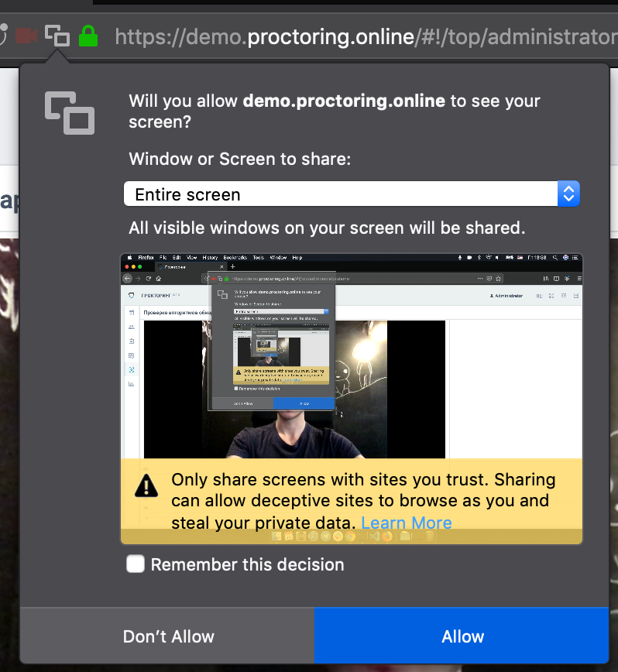Click the large screen share icon in dialog
This screenshot has width=618, height=672.
pos(70,113)
